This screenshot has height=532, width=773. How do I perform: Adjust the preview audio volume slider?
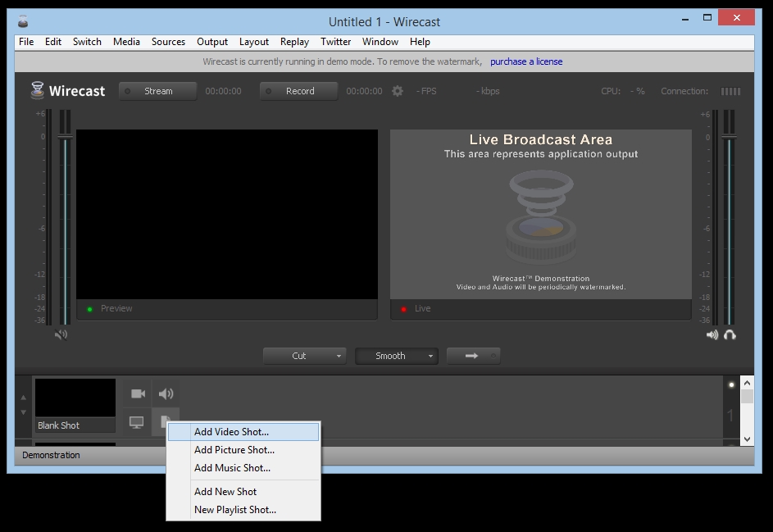(65, 137)
